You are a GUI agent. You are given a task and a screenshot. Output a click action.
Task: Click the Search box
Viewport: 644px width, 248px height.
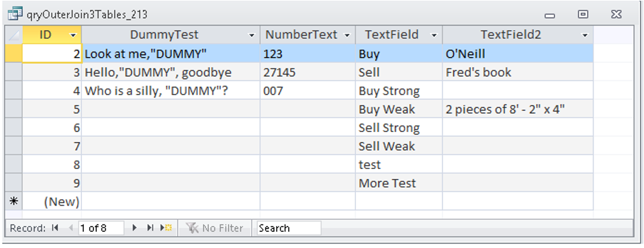(289, 228)
